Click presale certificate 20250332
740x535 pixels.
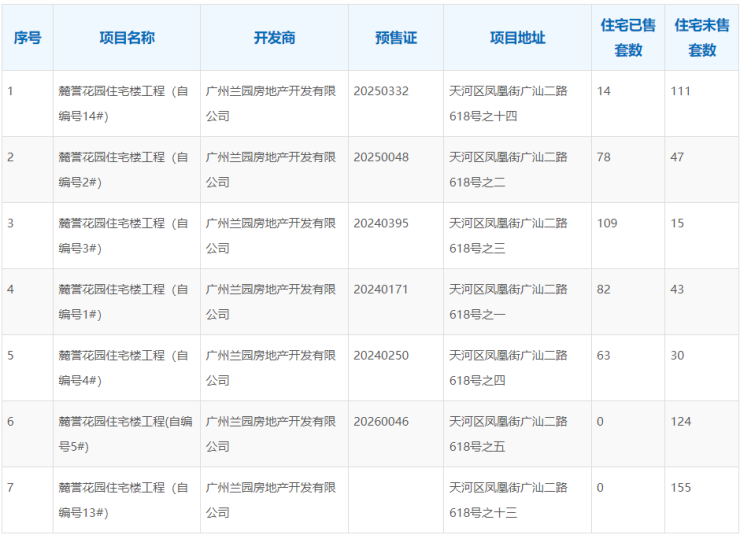coord(381,91)
